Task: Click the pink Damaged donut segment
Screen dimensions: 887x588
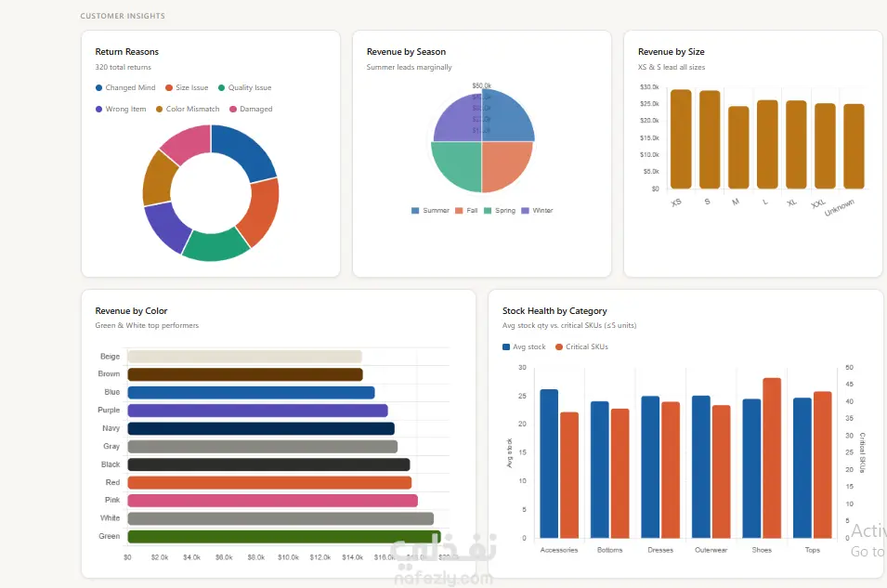Action: coord(189,143)
